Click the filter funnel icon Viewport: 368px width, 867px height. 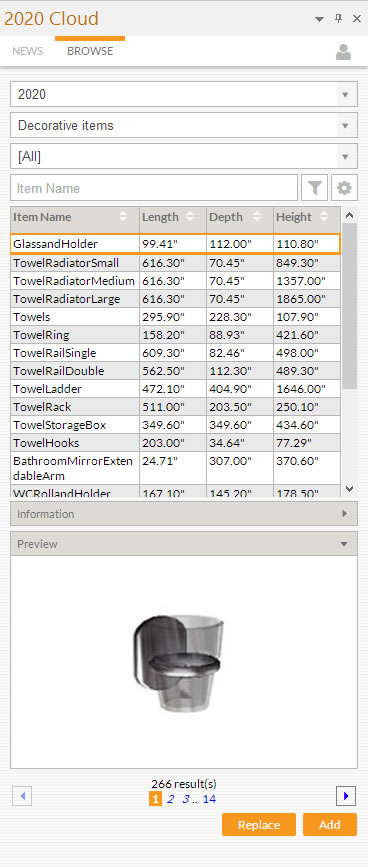pos(315,189)
